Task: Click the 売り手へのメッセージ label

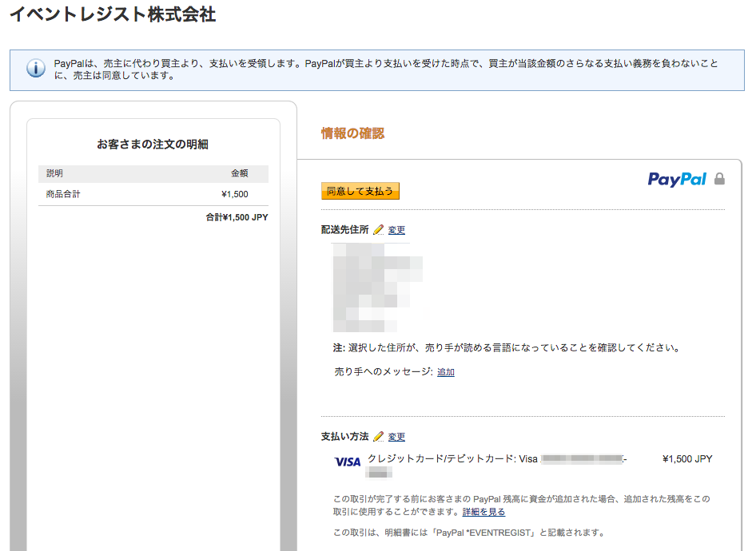Action: pos(384,372)
